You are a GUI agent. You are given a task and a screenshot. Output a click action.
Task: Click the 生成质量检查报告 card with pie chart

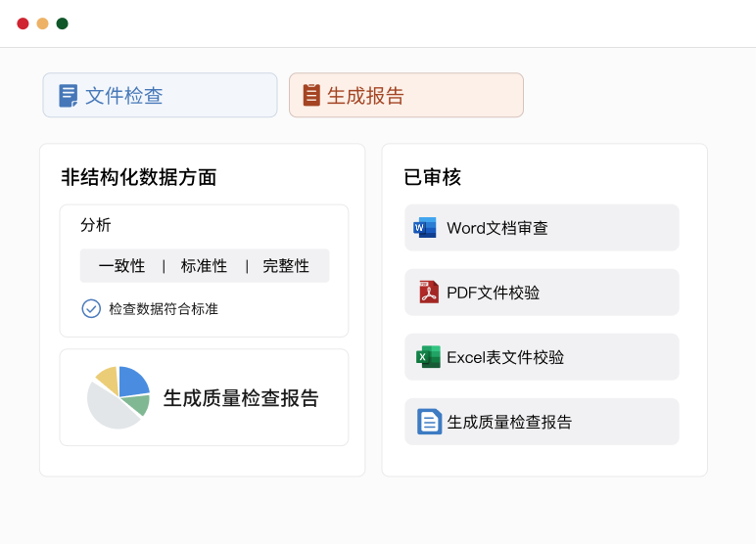pyautogui.click(x=240, y=397)
